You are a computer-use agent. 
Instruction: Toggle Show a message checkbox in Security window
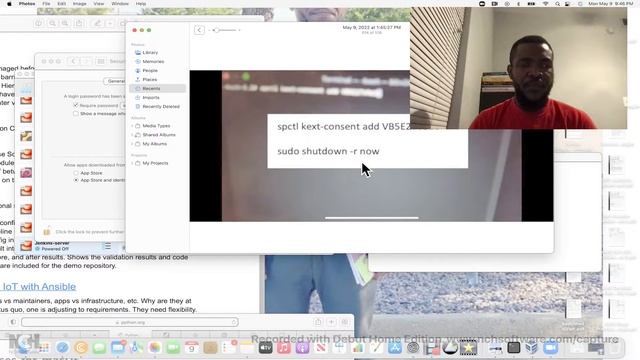click(x=76, y=113)
